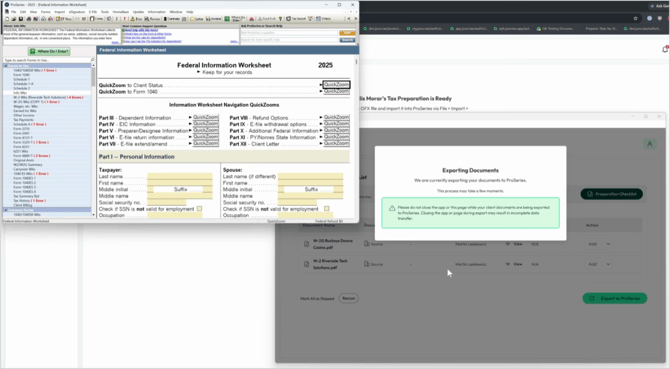Click QuickZoom for Part V Preparer/Designee Information
The image size is (670, 369).
point(206,130)
